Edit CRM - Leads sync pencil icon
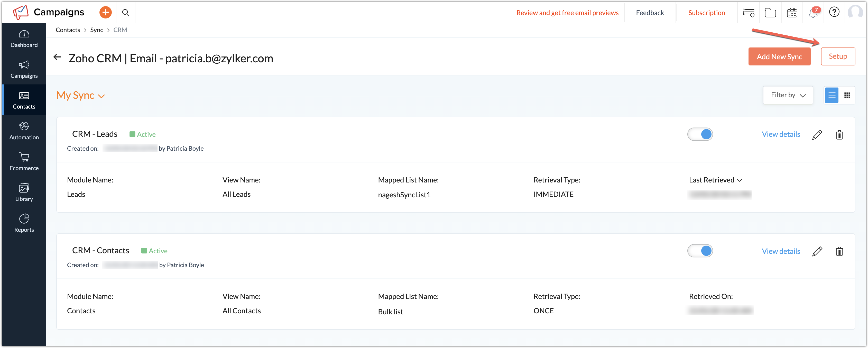This screenshot has height=348, width=868. click(817, 135)
